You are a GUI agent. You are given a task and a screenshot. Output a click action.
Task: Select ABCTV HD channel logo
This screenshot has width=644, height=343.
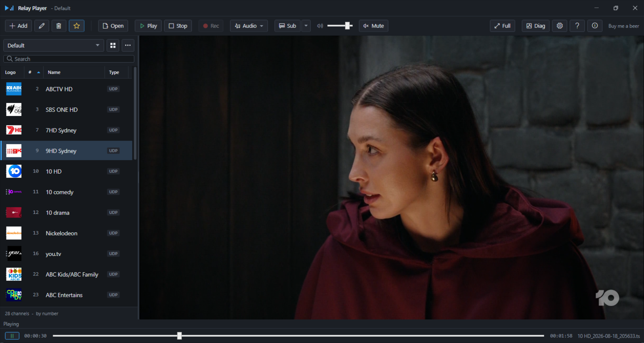[x=14, y=89]
